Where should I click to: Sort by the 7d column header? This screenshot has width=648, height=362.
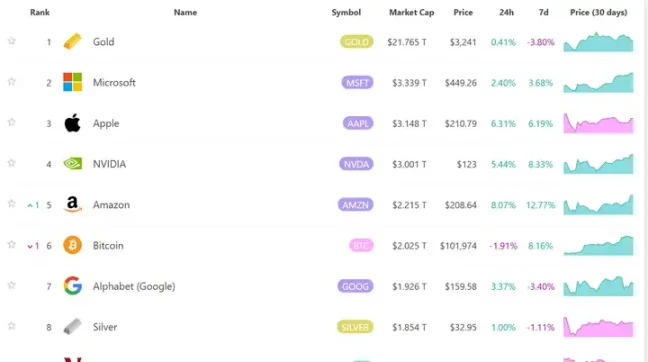tap(543, 12)
